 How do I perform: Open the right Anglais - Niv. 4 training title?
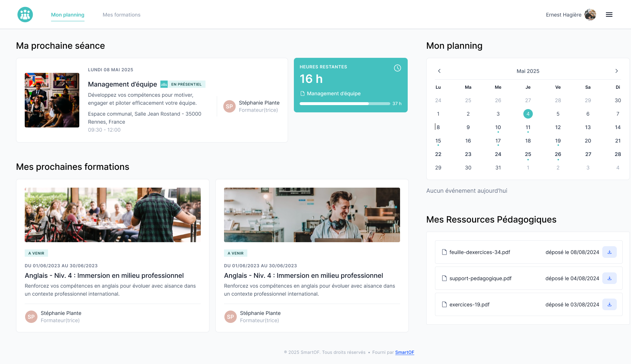304,276
